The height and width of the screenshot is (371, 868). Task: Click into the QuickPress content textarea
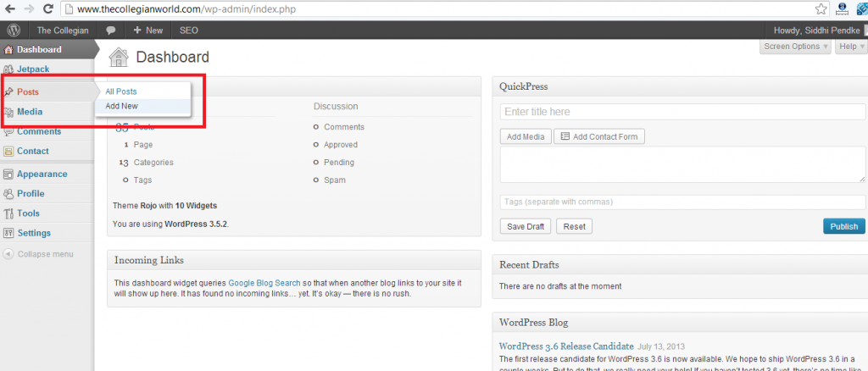click(x=682, y=165)
